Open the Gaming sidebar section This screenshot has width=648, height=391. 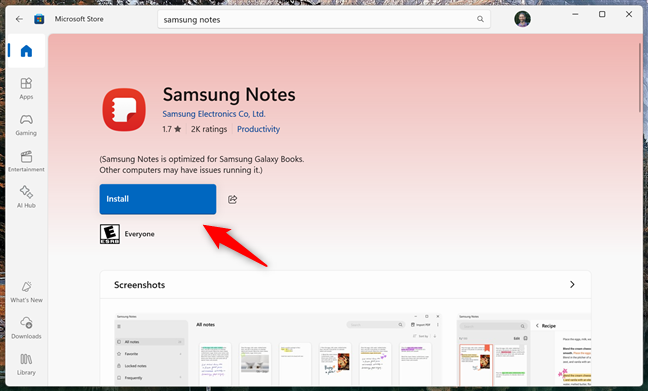[26, 125]
